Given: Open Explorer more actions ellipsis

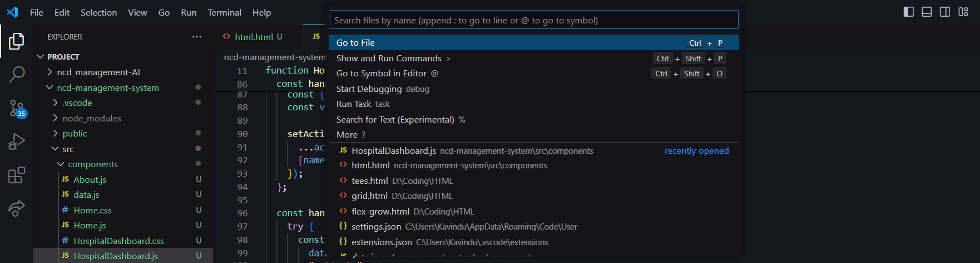Looking at the screenshot, I should 197,37.
